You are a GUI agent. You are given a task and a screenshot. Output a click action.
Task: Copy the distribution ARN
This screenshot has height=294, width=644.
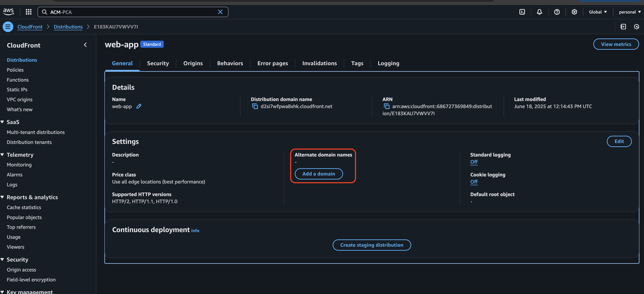(x=386, y=106)
